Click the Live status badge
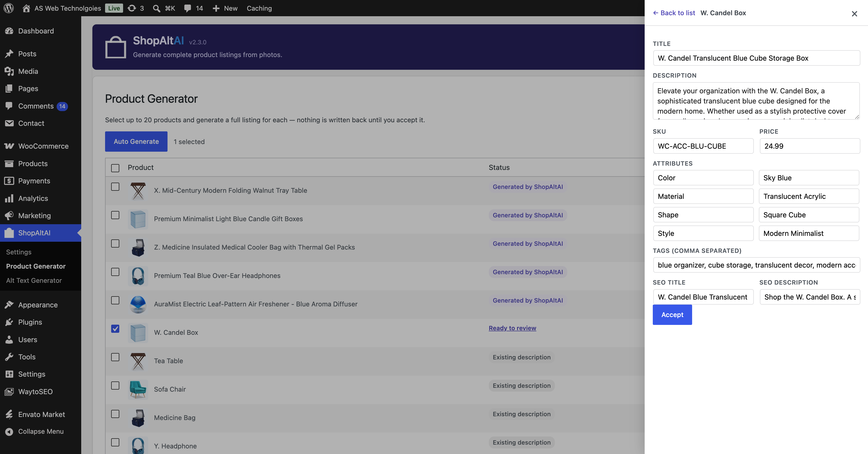The height and width of the screenshot is (454, 868). (x=114, y=8)
